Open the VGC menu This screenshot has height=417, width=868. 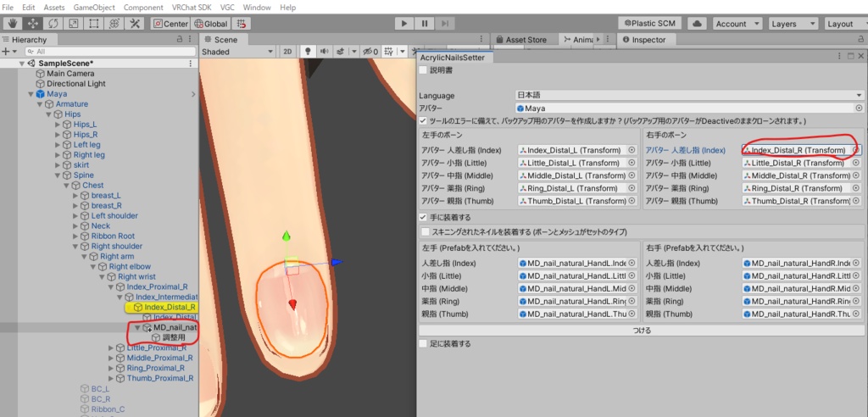227,8
